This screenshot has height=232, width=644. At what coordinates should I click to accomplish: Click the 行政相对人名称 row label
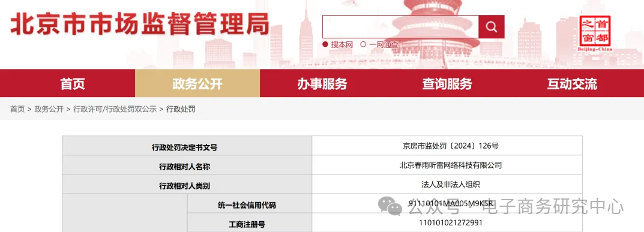(x=184, y=167)
